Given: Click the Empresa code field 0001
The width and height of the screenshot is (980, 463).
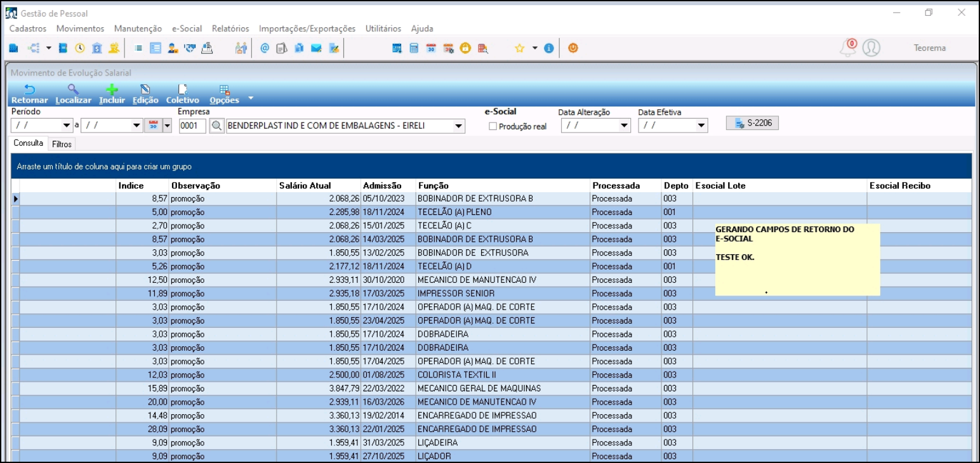Looking at the screenshot, I should (192, 126).
